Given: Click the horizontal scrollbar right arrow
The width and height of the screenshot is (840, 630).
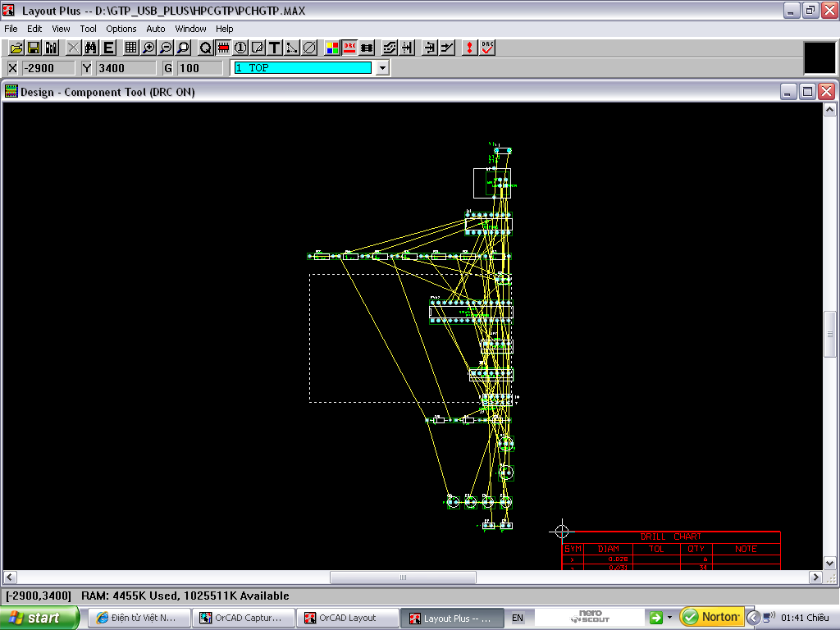Looking at the screenshot, I should [815, 577].
